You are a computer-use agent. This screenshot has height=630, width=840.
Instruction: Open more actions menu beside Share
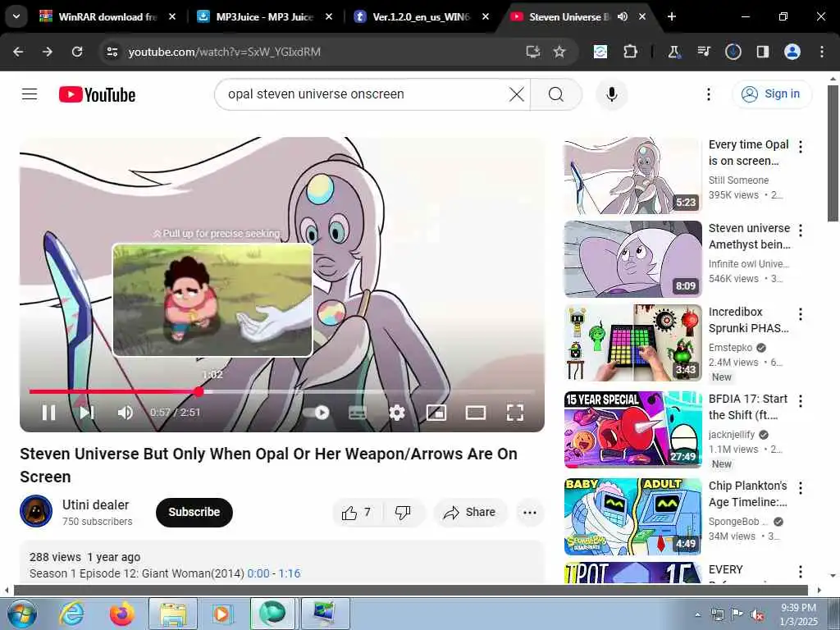click(x=530, y=513)
